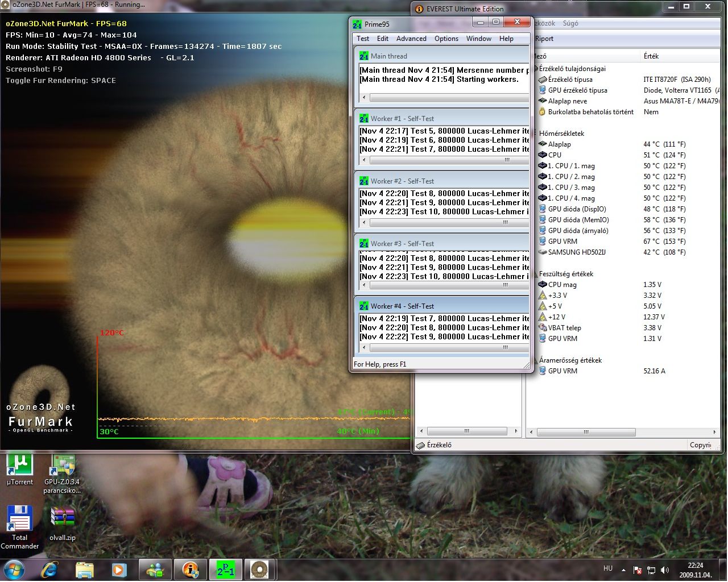Image resolution: width=728 pixels, height=582 pixels.
Task: Click Main thread window icon in Prime95
Action: (363, 56)
